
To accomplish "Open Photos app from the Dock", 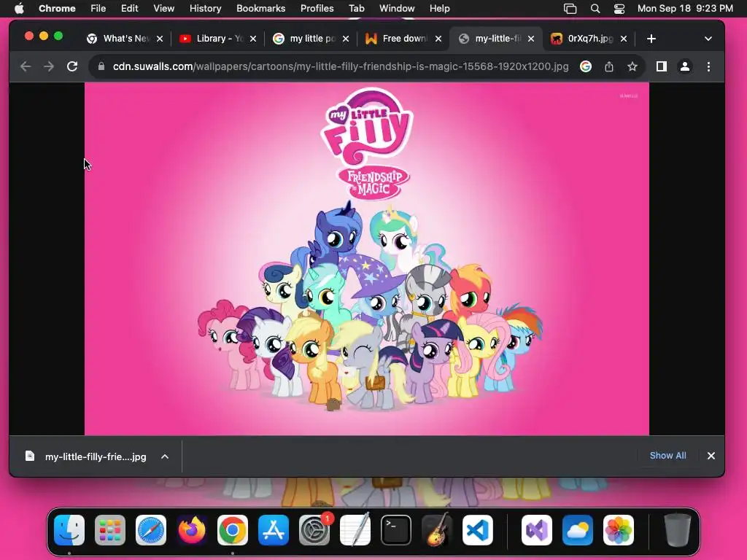I will (619, 530).
